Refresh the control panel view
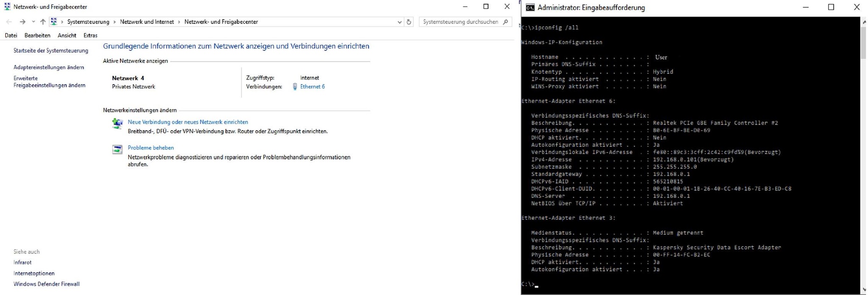Screen dimensions: 868x295 (409, 22)
